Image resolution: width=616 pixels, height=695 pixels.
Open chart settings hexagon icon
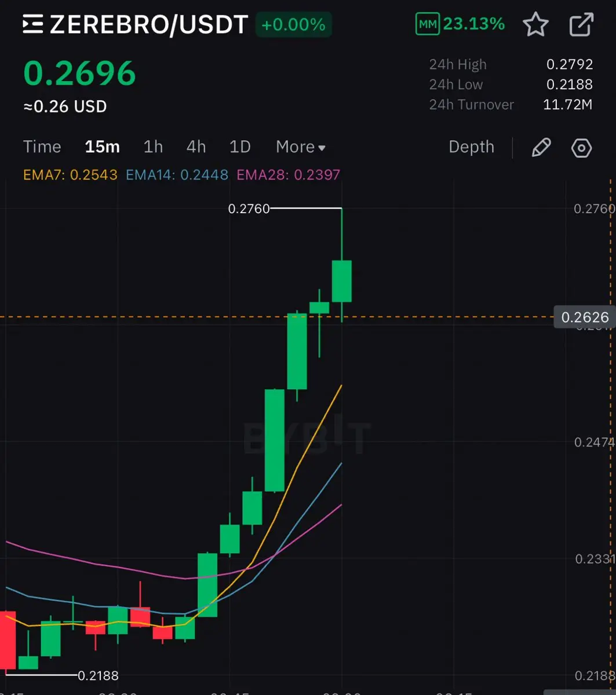click(581, 148)
